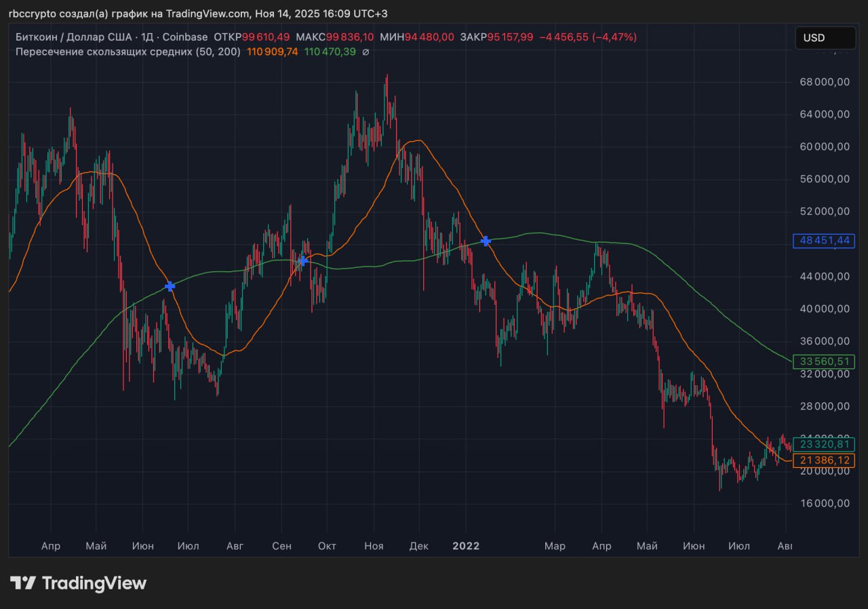Image resolution: width=868 pixels, height=609 pixels.
Task: Click the orange 110 909,74 moving average value
Action: 273,52
